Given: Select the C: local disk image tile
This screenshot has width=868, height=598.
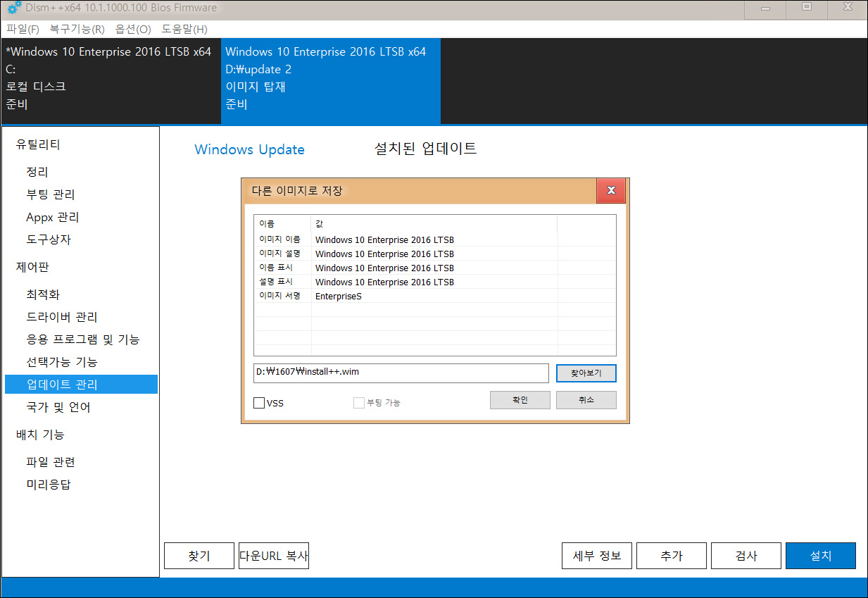Looking at the screenshot, I should pos(111,80).
